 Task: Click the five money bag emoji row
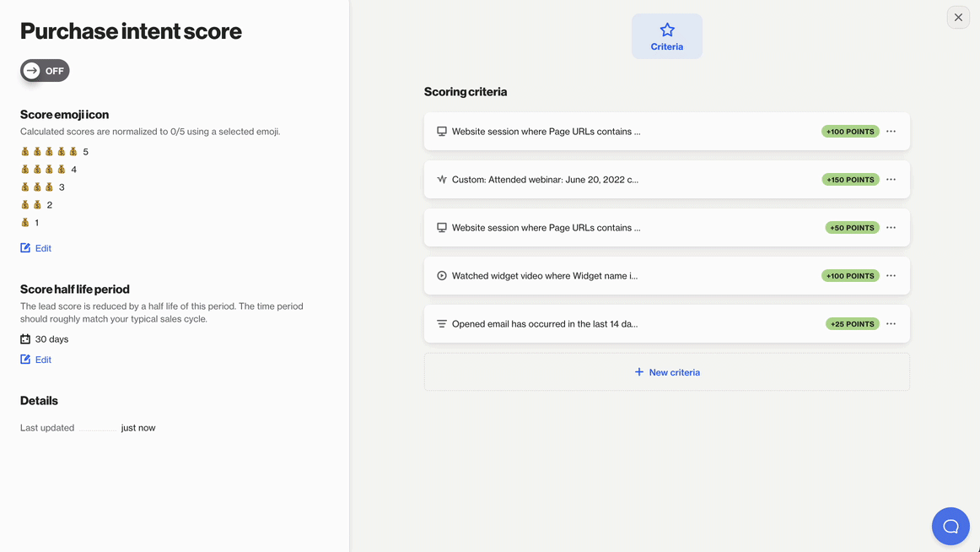[x=49, y=152]
